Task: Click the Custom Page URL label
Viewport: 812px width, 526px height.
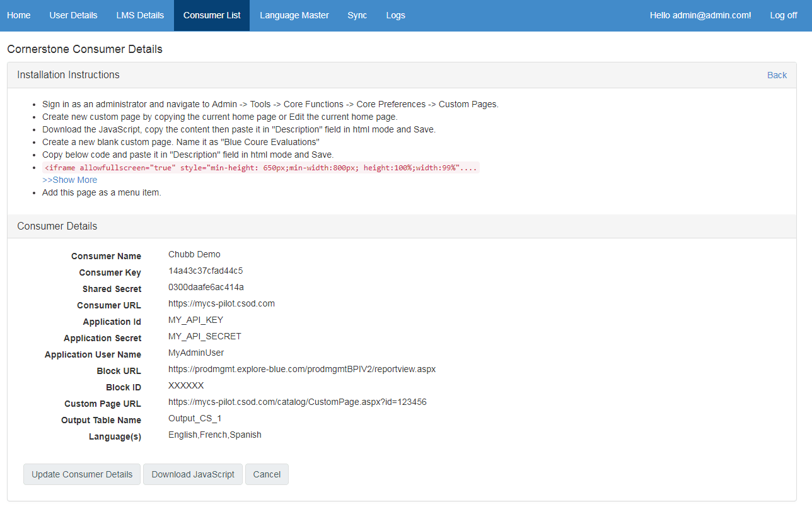Action: point(103,404)
